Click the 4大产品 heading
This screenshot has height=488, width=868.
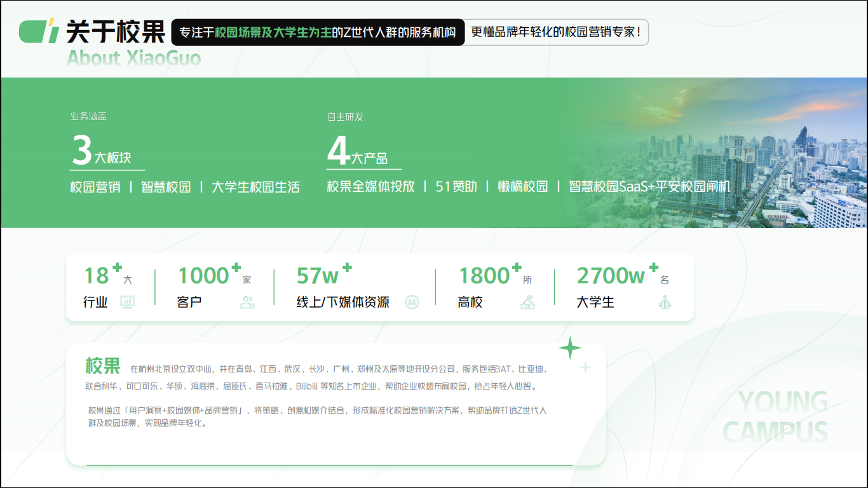(x=357, y=151)
